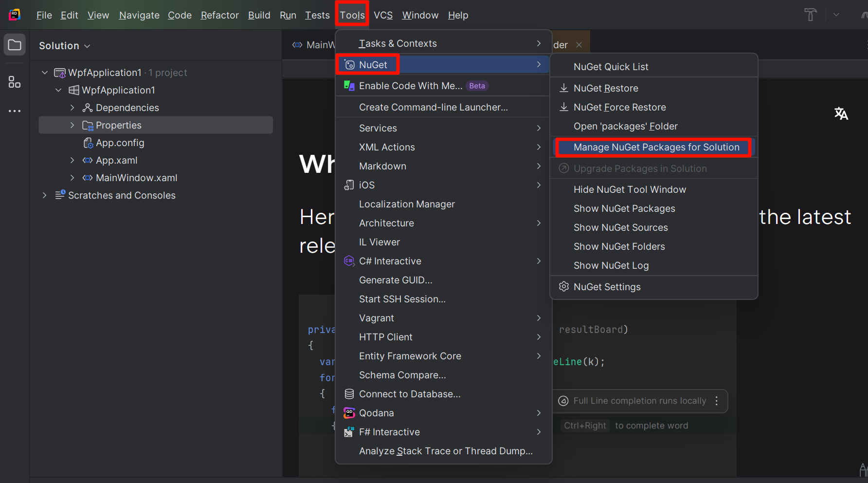The width and height of the screenshot is (868, 483).
Task: Open the Markdown submenu
Action: (x=443, y=166)
